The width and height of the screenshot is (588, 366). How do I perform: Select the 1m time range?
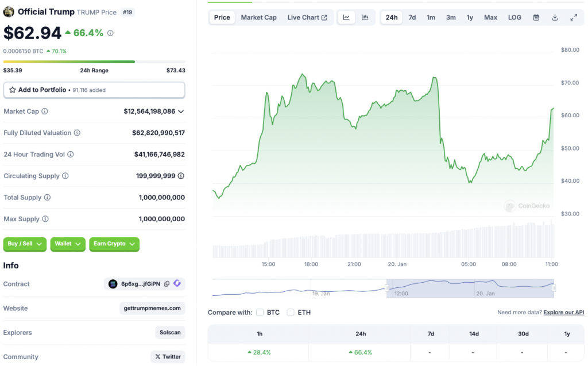tap(431, 17)
